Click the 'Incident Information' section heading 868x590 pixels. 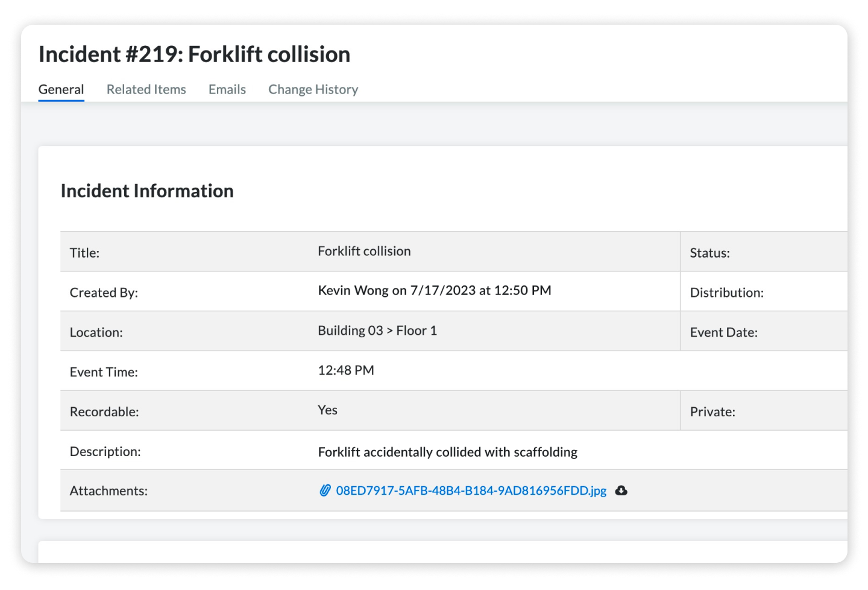point(147,191)
